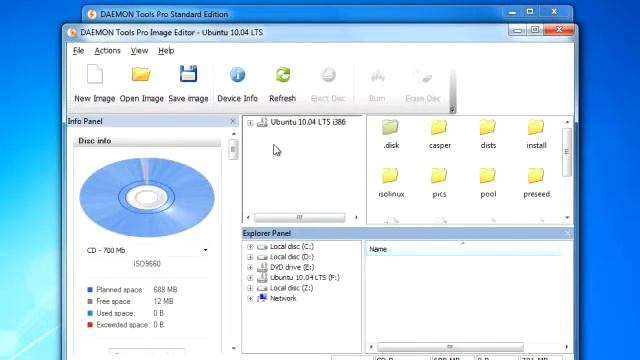640x360 pixels.
Task: Select Local disc (Z:) in Explorer Panel
Action: tap(291, 288)
